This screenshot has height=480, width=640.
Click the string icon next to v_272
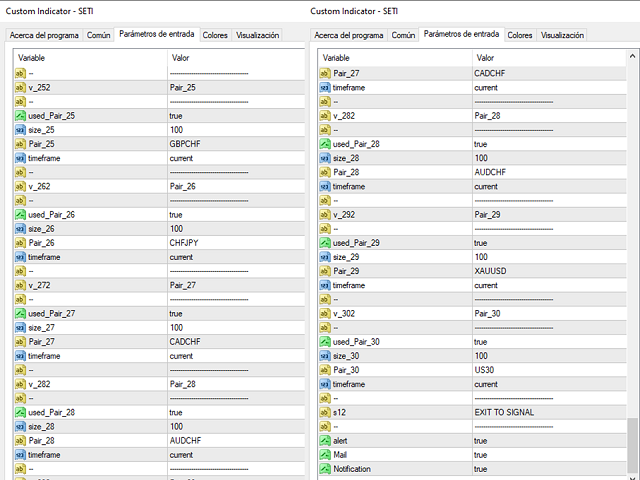tap(20, 285)
